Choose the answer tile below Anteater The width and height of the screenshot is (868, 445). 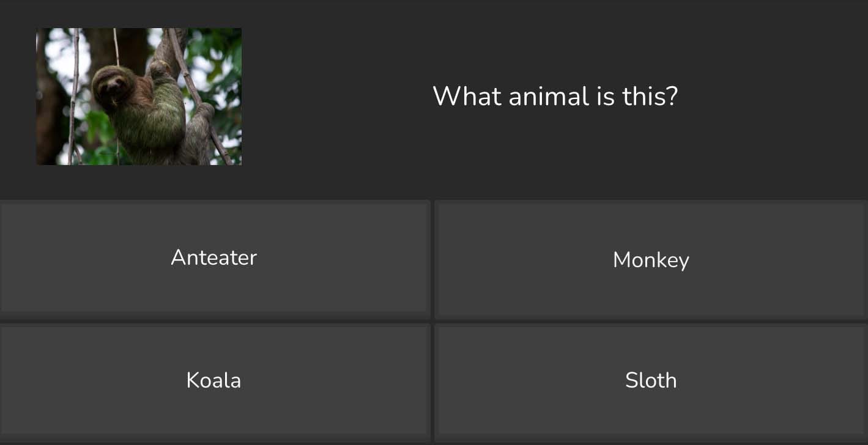(214, 380)
